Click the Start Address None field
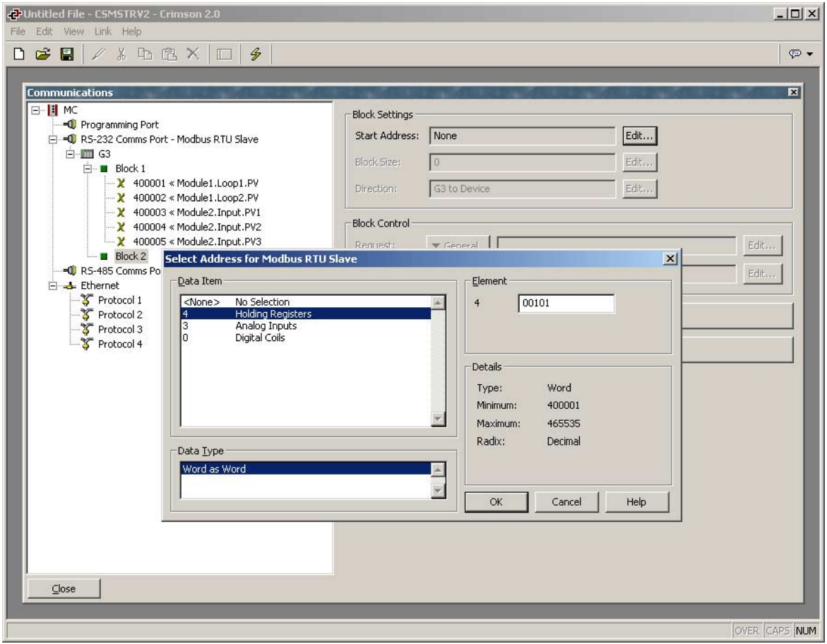 point(522,136)
